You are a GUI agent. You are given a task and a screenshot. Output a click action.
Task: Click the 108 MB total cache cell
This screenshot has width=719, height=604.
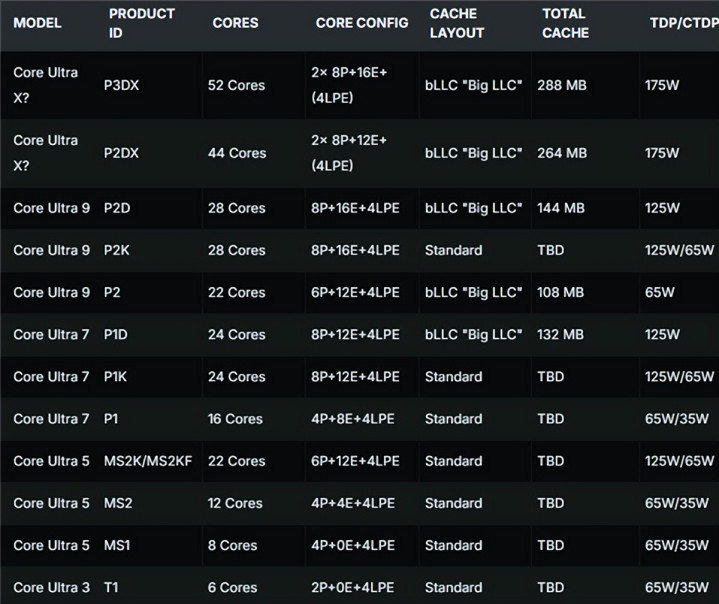point(562,292)
